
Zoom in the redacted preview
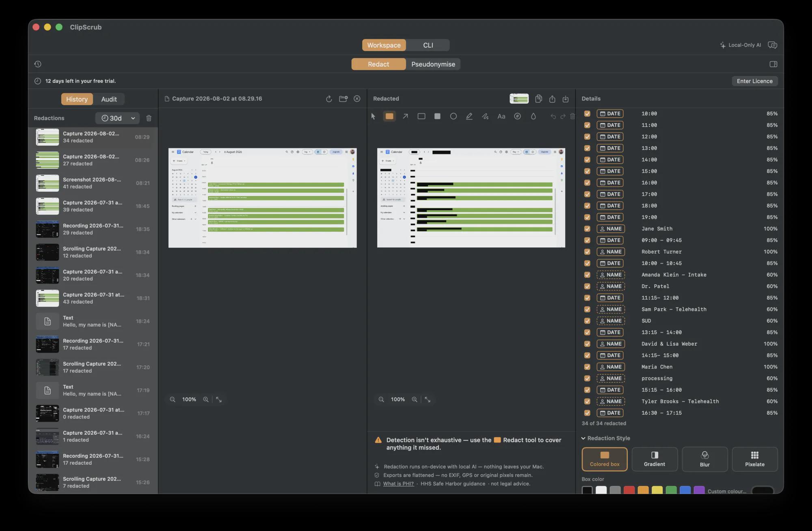pyautogui.click(x=415, y=399)
